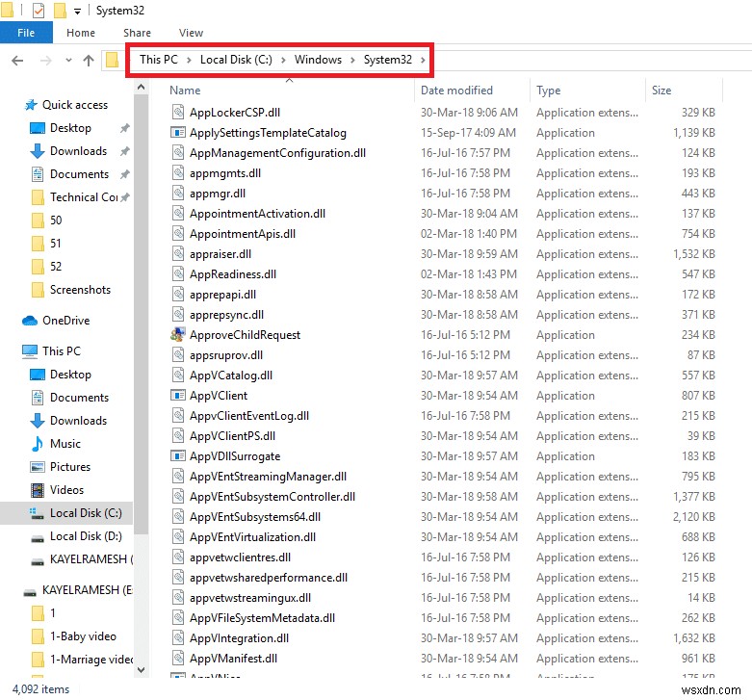
Task: Select the ApplySettingsTemplateCatalog application icon
Action: pos(178,132)
